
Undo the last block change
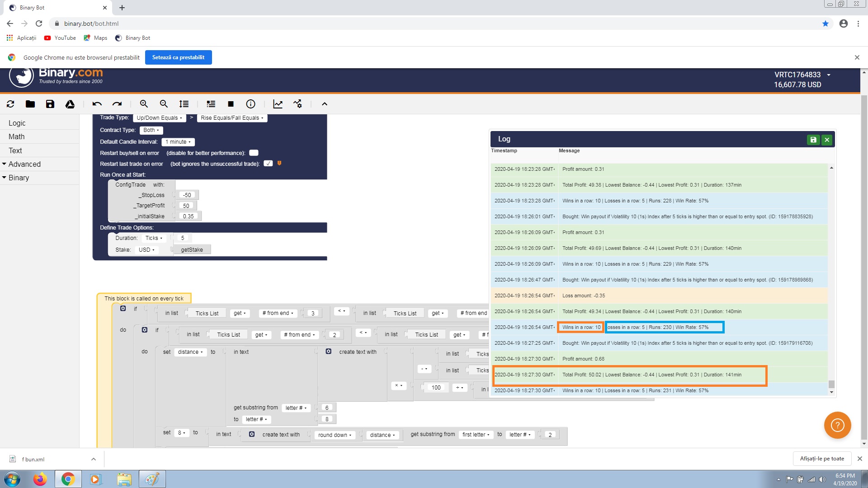click(x=96, y=104)
